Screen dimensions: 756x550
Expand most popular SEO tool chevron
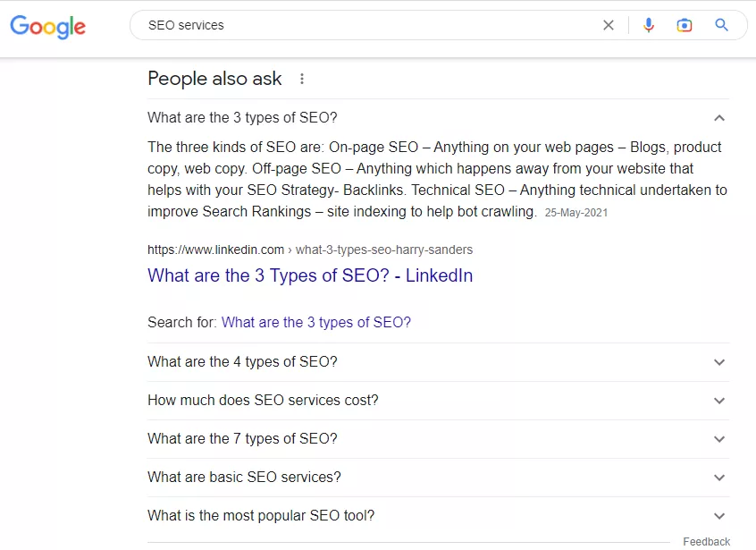(x=719, y=516)
